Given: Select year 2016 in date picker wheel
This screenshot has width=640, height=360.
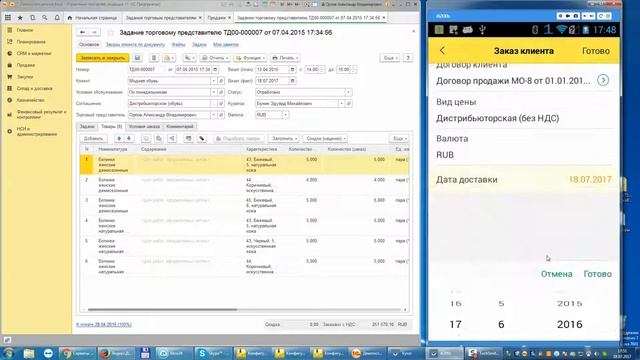Looking at the screenshot, I should (x=569, y=324).
